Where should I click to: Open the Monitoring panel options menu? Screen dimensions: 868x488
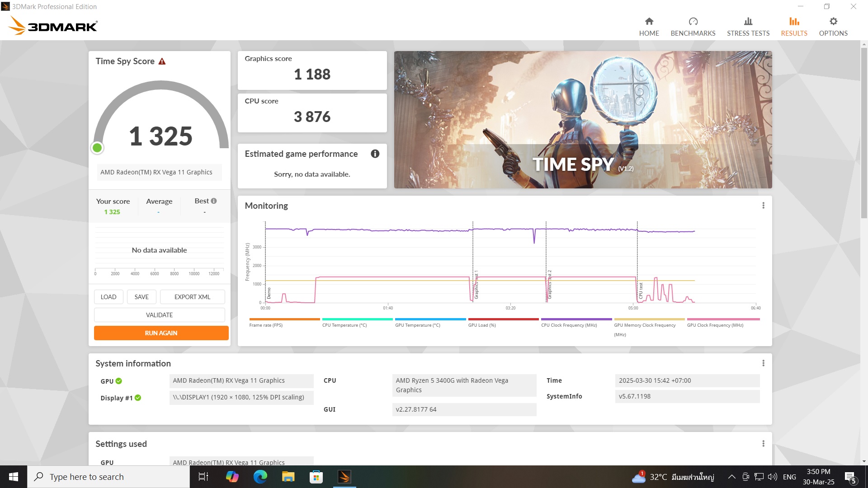[x=763, y=206]
